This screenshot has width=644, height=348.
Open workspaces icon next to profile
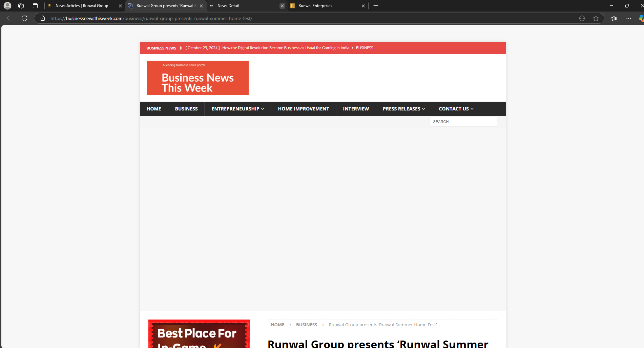[x=21, y=5]
